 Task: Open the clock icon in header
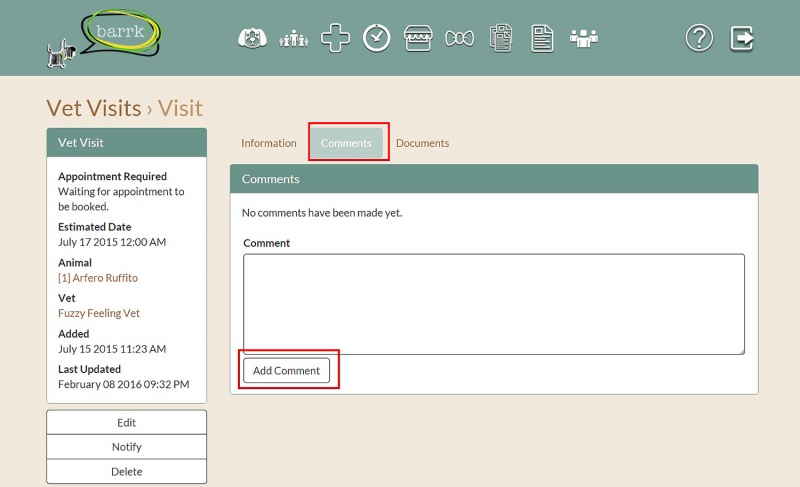tap(377, 38)
